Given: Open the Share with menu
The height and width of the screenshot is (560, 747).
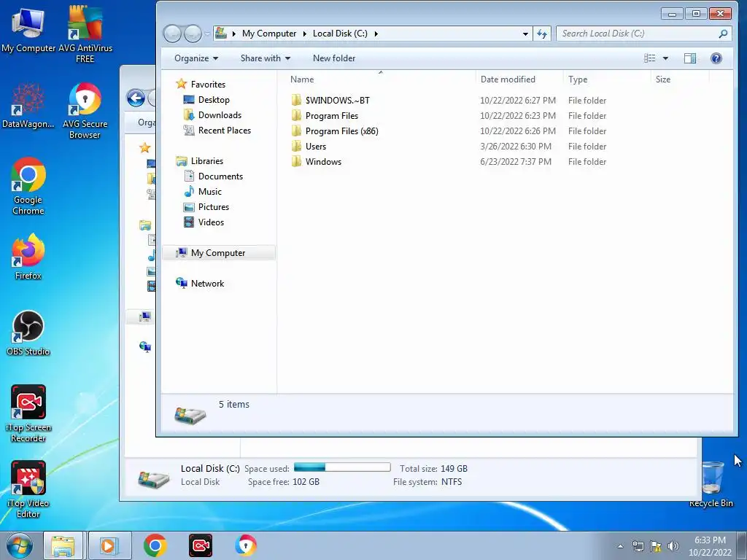Looking at the screenshot, I should pos(266,58).
